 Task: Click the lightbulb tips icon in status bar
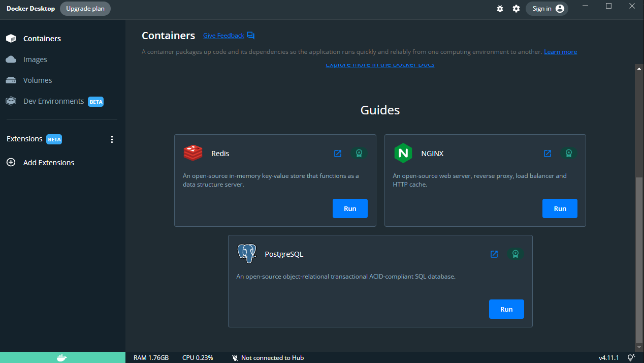point(631,358)
